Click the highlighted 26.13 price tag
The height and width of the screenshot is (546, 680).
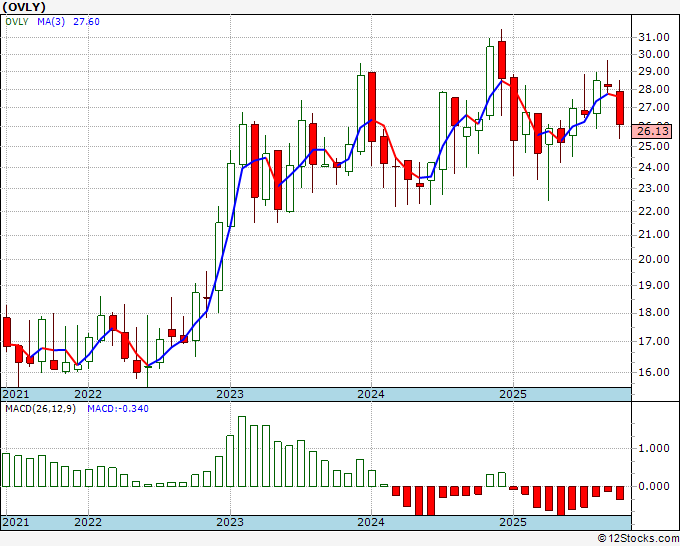coord(652,131)
